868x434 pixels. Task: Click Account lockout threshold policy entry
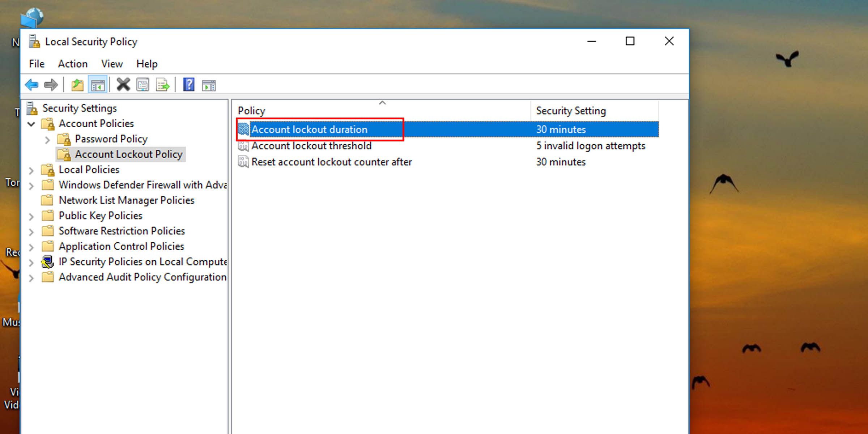click(x=312, y=146)
